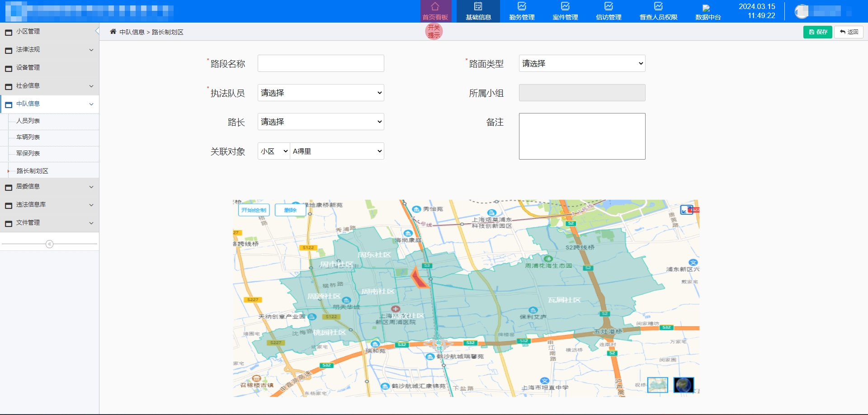The height and width of the screenshot is (415, 868).
Task: Click the 小区管理 sidebar window icon
Action: click(9, 32)
